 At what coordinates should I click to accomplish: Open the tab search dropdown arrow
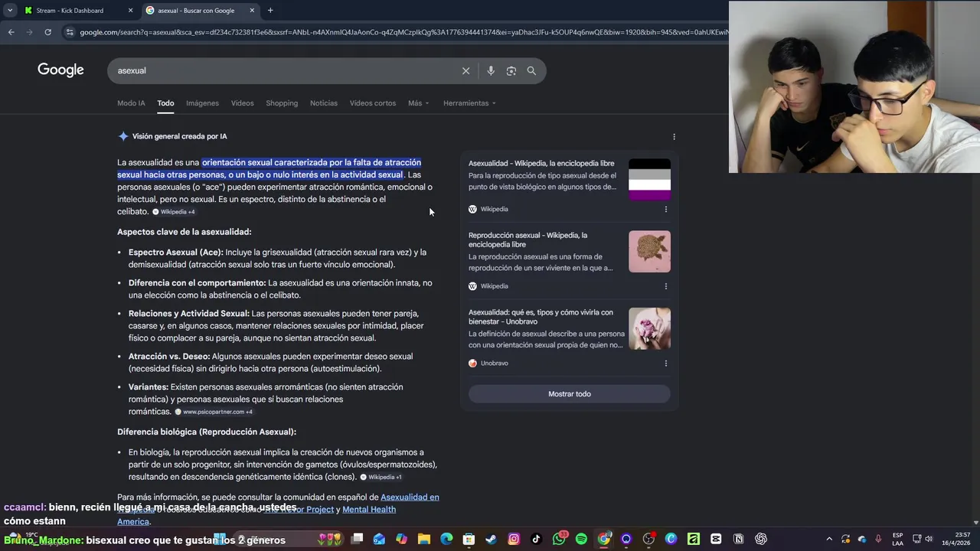coord(9,11)
